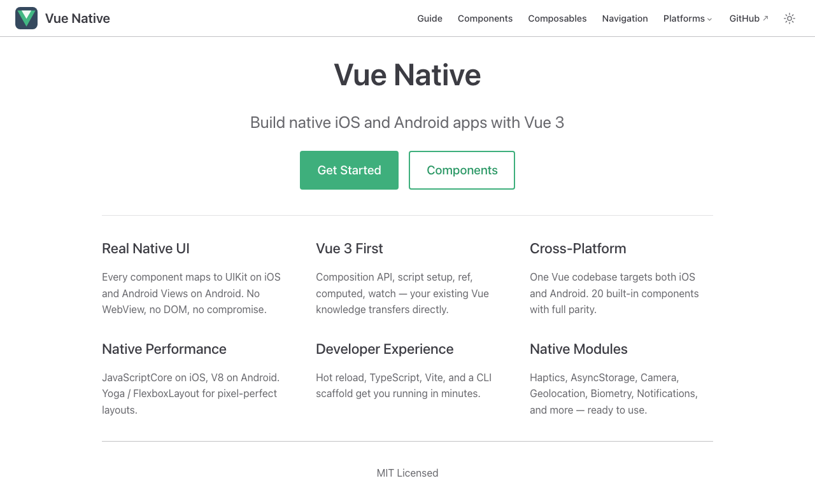Open Components from the top navigation
The height and width of the screenshot is (504, 815).
pyautogui.click(x=485, y=18)
